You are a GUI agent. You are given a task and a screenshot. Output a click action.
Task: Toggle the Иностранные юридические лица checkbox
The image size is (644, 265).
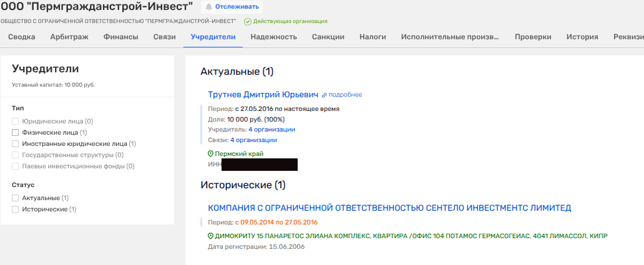[16, 143]
